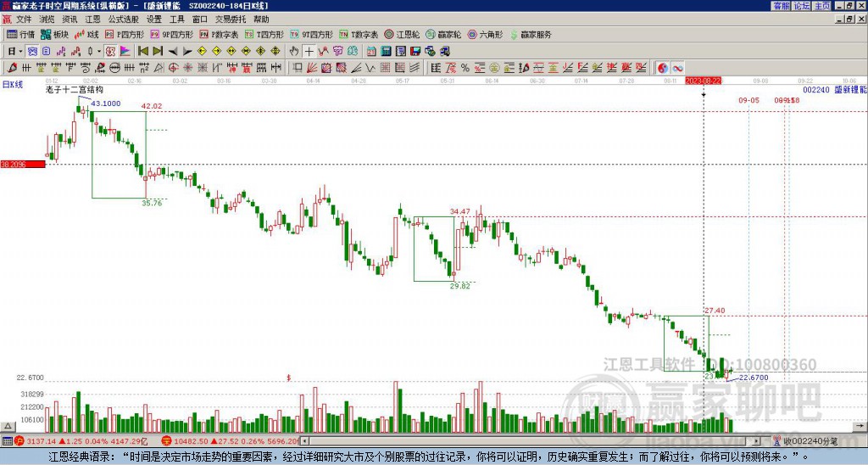Click the gold 金 circle icon
Image resolution: width=868 pixels, height=465 pixels.
pyautogui.click(x=494, y=68)
